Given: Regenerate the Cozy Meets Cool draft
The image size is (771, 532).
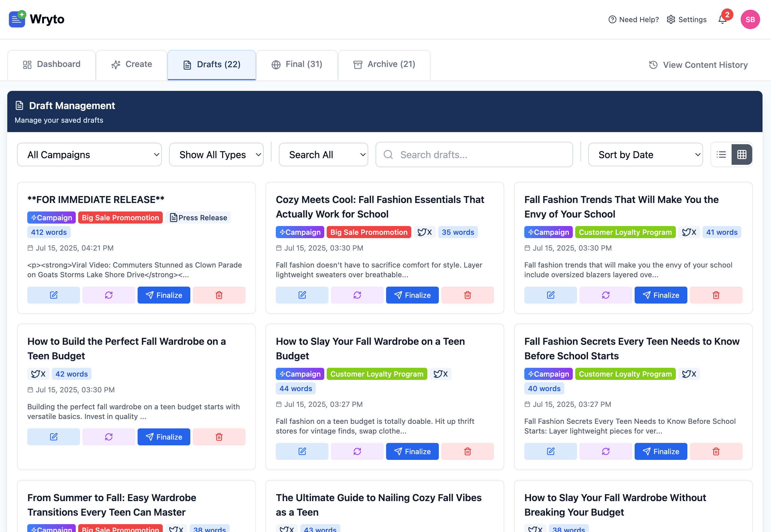Looking at the screenshot, I should click(x=357, y=295).
